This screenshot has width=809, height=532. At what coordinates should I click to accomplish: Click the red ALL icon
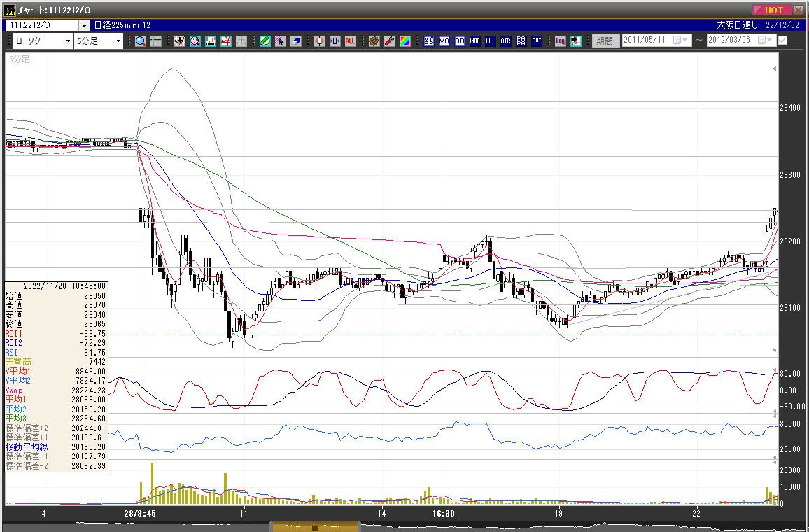click(x=351, y=41)
